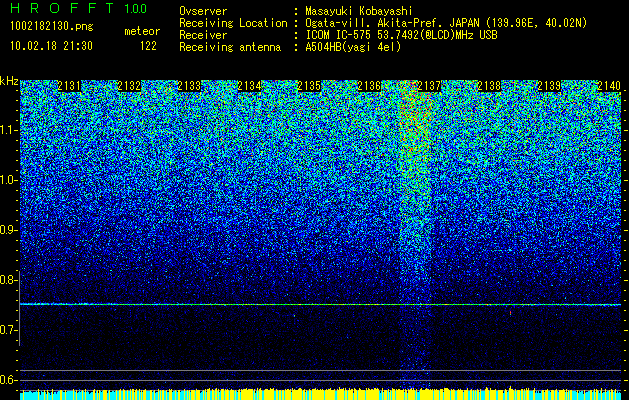Click the Receiving Location label

(x=233, y=23)
